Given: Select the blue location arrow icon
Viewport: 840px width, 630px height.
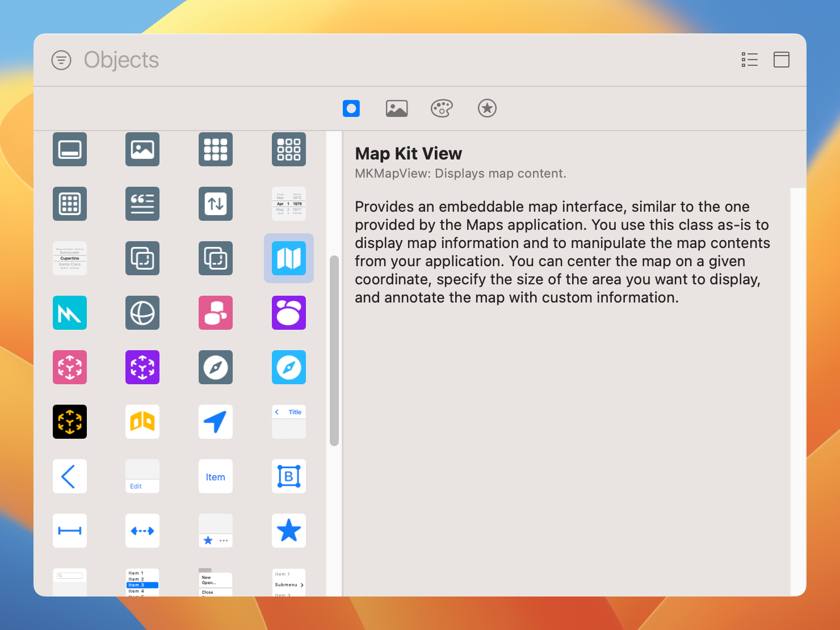Looking at the screenshot, I should [x=216, y=422].
